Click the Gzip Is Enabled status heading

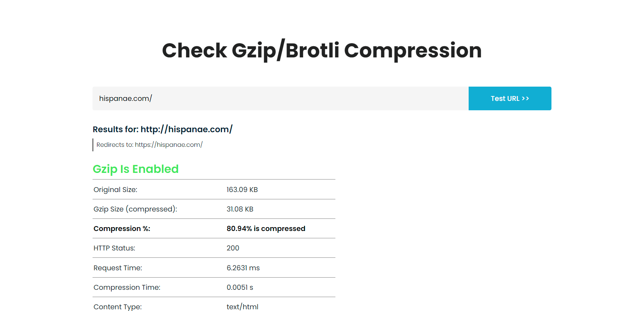136,169
